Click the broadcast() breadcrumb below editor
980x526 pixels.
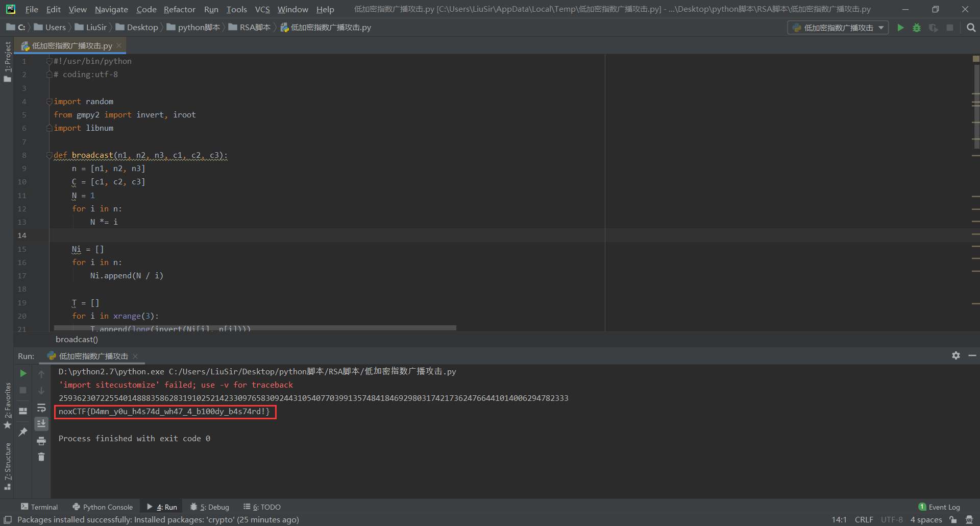pyautogui.click(x=77, y=339)
